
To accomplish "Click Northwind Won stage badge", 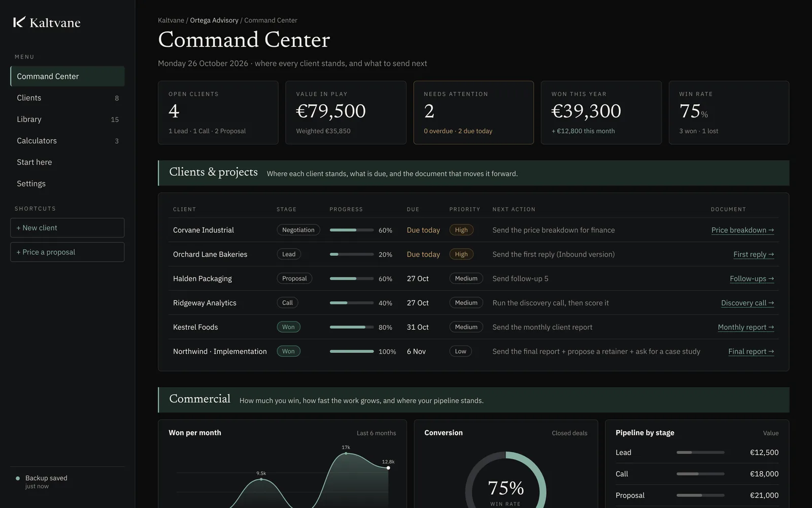I will 288,352.
